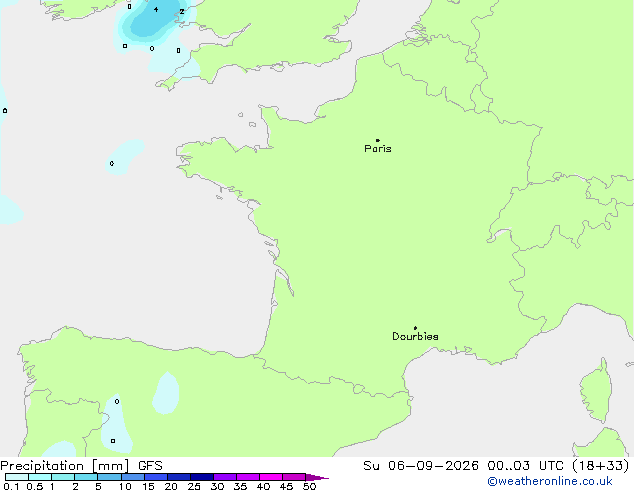Viewport: 634px width, 490px height.
Task: Click the Paris city marker dot
Action: (378, 140)
